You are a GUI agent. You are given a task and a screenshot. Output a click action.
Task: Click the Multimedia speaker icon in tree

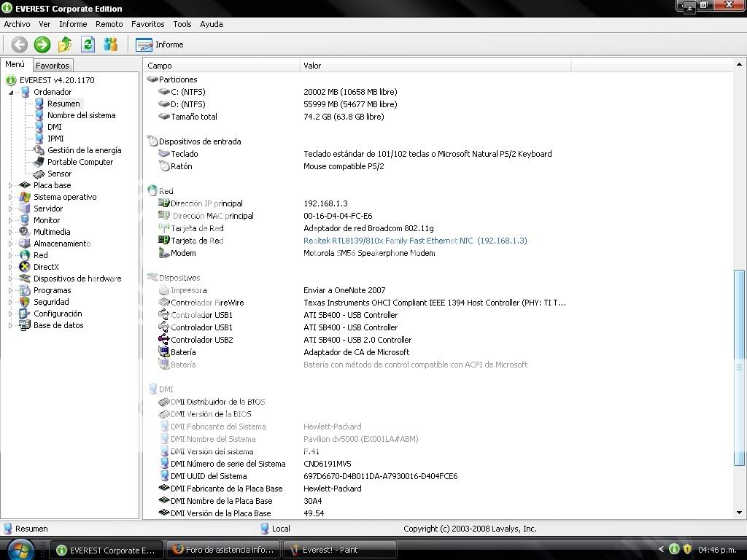coord(25,232)
